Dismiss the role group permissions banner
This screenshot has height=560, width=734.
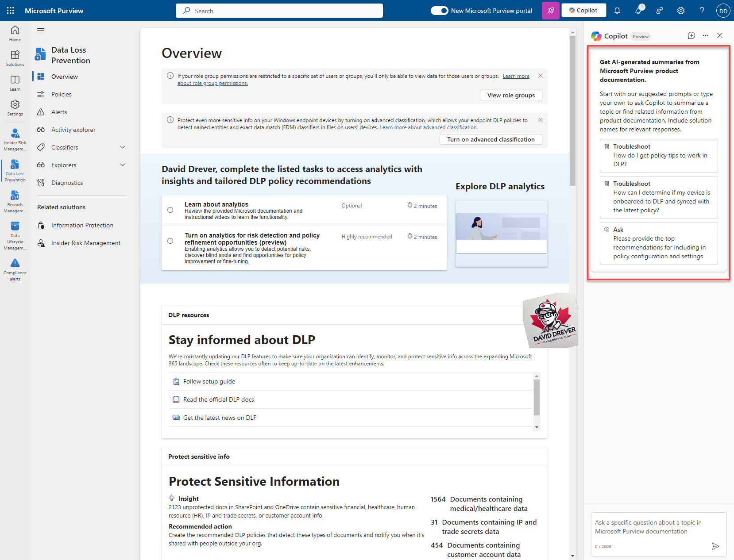click(x=541, y=76)
